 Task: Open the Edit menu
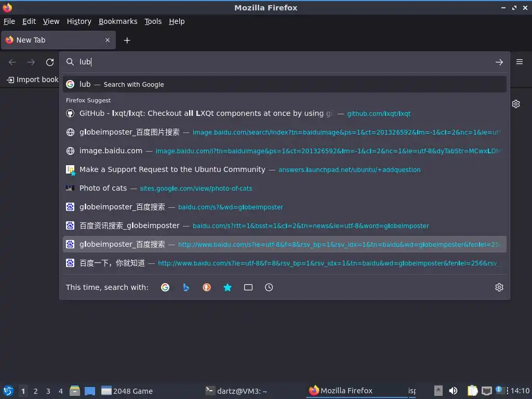click(x=29, y=21)
